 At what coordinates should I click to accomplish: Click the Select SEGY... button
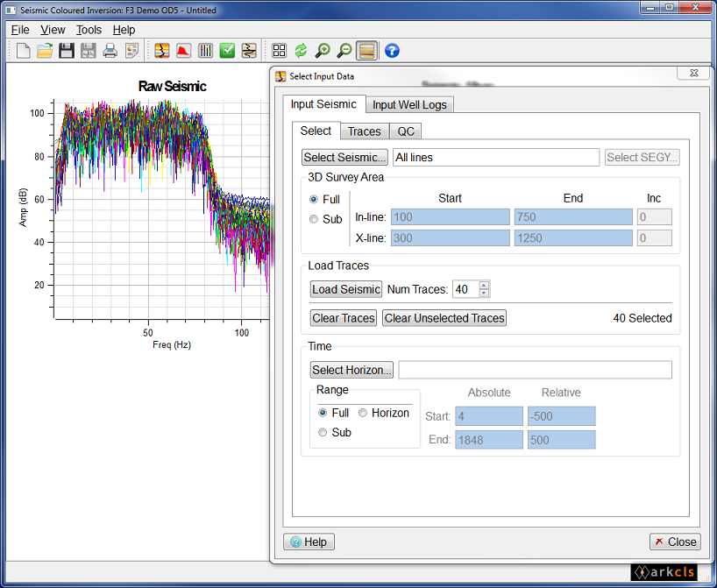(642, 157)
